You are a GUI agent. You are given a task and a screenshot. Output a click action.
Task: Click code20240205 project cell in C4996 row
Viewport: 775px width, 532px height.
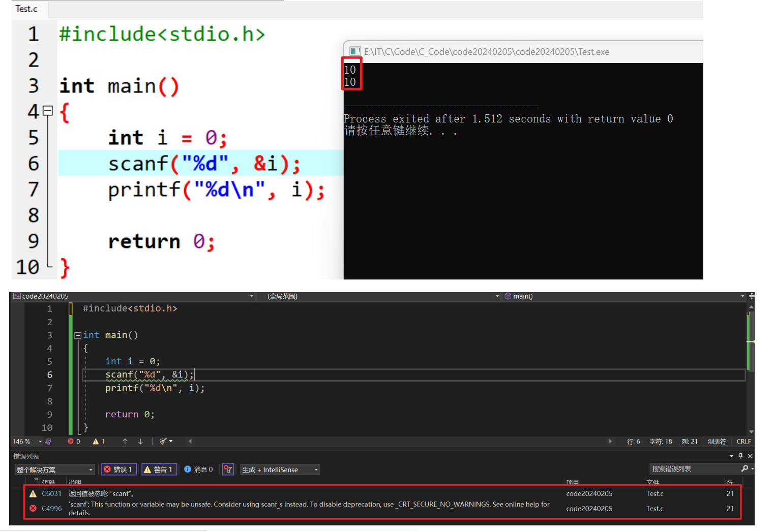(x=589, y=508)
